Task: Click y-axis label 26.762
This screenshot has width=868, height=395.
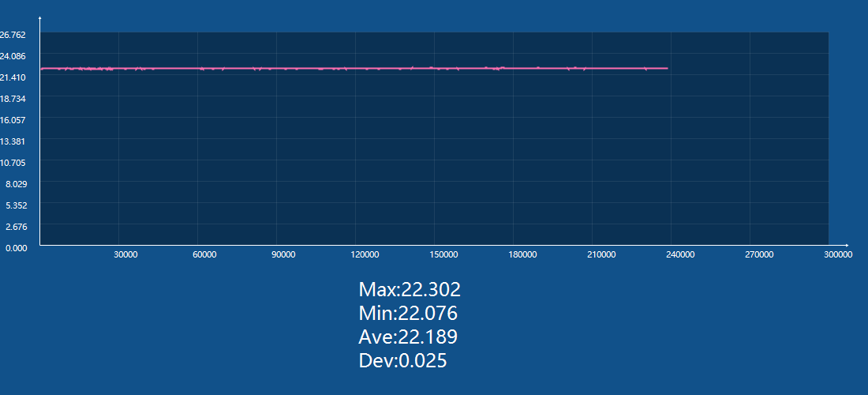Action: click(13, 35)
